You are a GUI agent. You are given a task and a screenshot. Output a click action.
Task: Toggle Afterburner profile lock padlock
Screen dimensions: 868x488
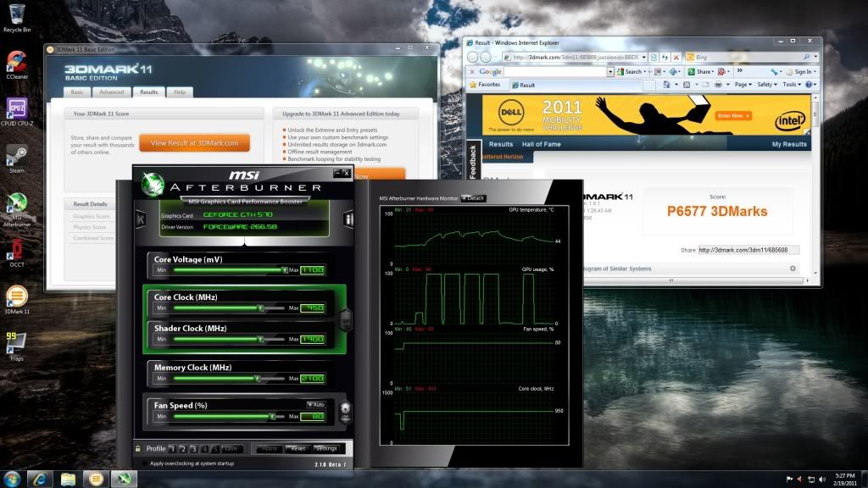tap(138, 448)
